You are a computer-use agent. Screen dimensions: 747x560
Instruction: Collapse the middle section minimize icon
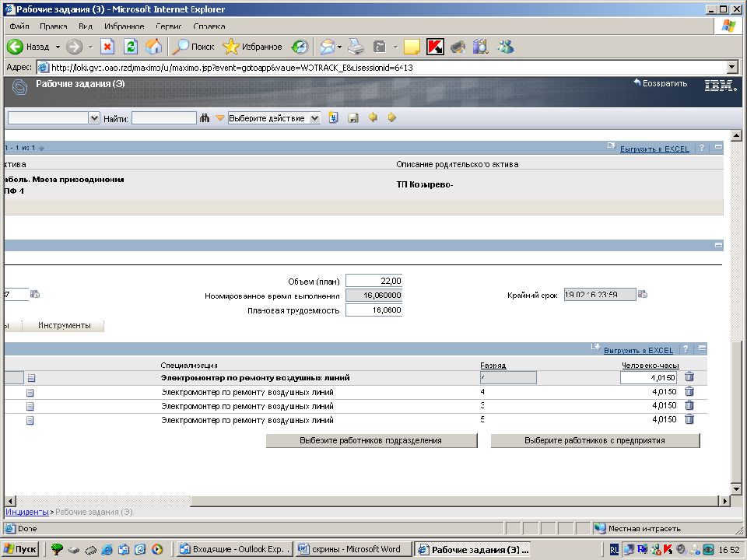[x=718, y=245]
